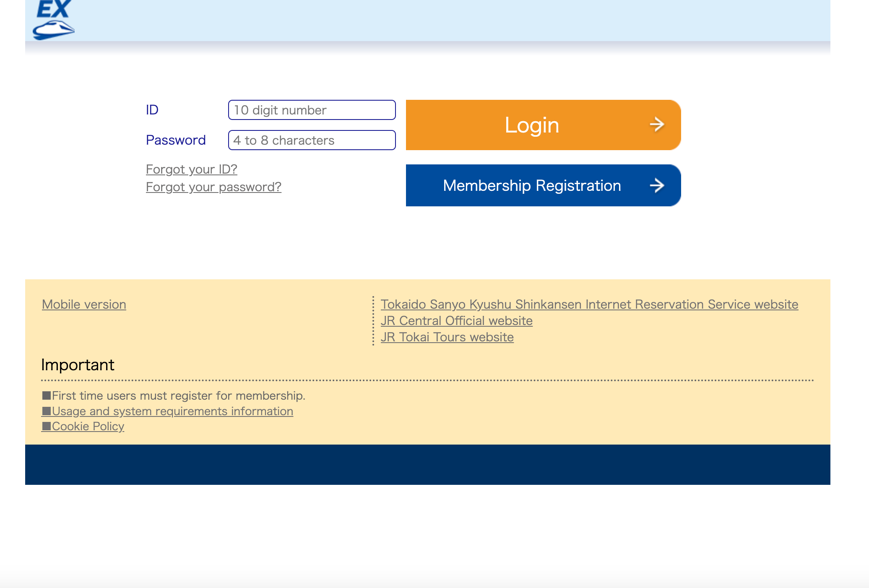Open Usage and system requirements information
This screenshot has height=588, width=869.
coord(167,411)
